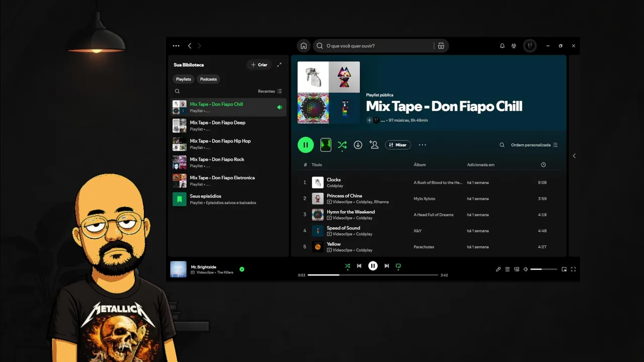Viewport: 644px width, 362px height.
Task: Go forward with the right arrow
Action: tap(199, 46)
